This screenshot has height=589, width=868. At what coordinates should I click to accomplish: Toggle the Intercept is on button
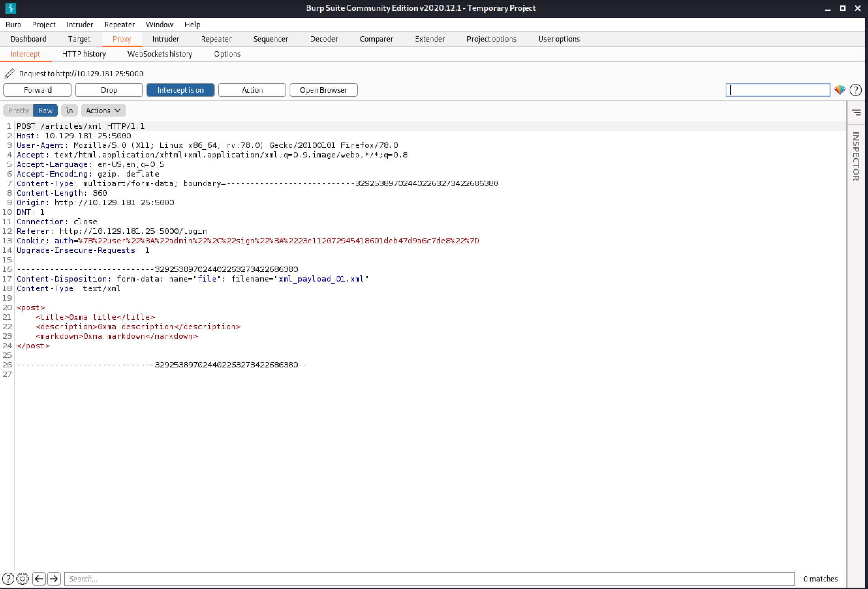pos(181,90)
